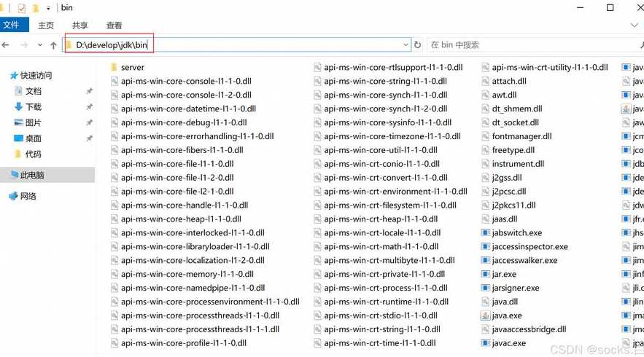Click the 在 bin 中搜索 search box
The height and width of the screenshot is (357, 644).
[x=535, y=44]
